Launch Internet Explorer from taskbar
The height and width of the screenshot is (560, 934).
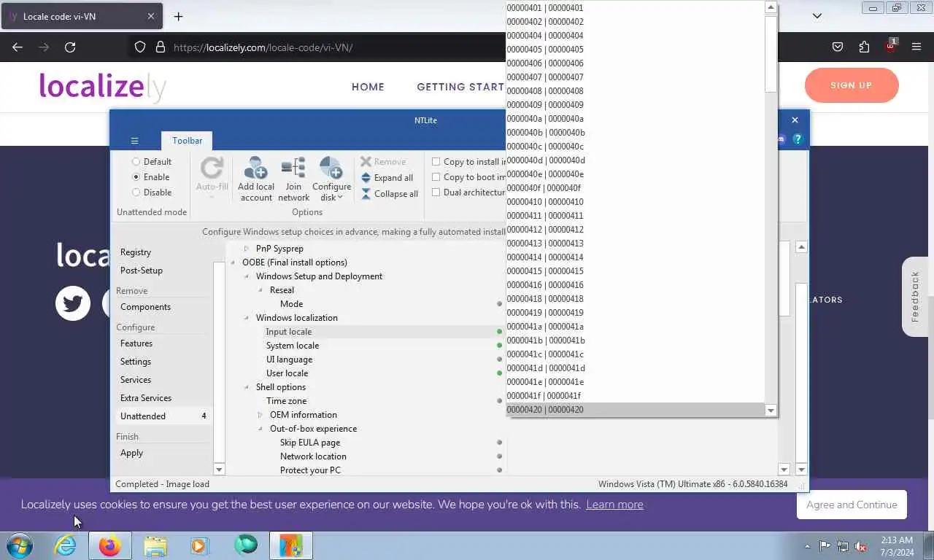coord(66,545)
